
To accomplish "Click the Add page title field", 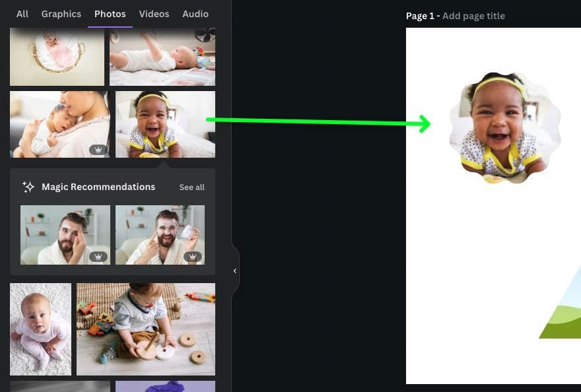I will point(473,16).
